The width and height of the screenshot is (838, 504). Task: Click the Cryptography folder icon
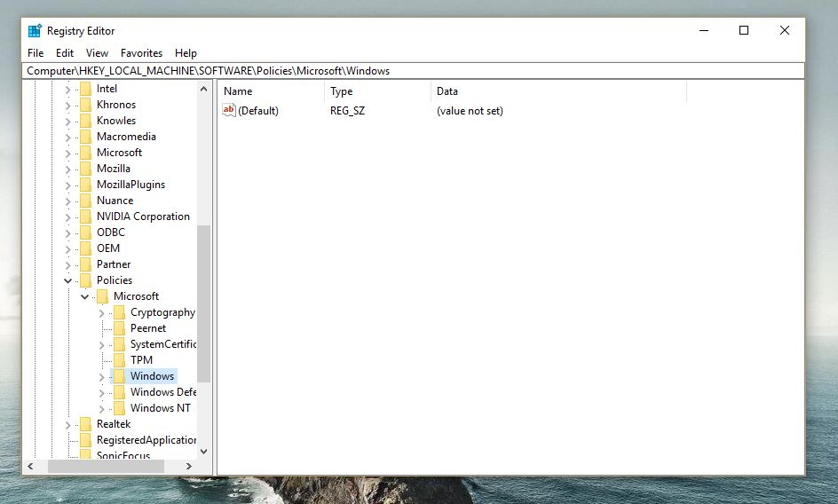[x=120, y=312]
